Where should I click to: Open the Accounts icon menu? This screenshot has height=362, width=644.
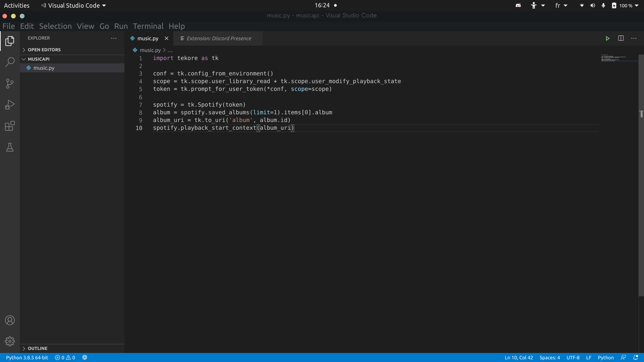pyautogui.click(x=10, y=320)
